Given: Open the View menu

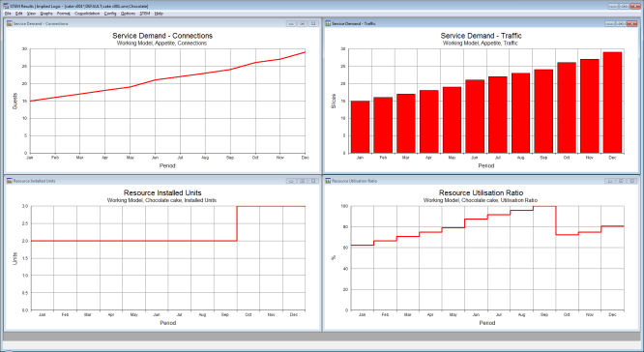Looking at the screenshot, I should click(31, 14).
